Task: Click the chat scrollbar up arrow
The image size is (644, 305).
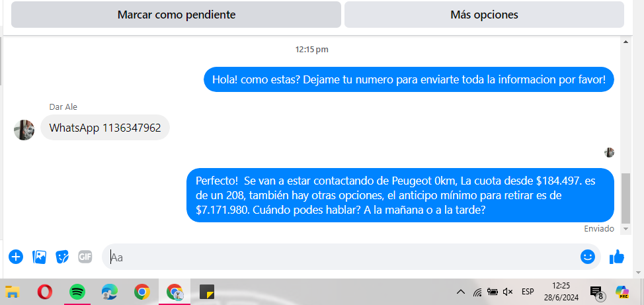Action: (x=625, y=42)
